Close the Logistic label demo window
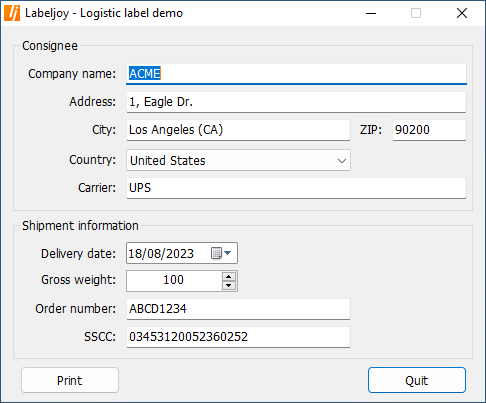 [462, 13]
